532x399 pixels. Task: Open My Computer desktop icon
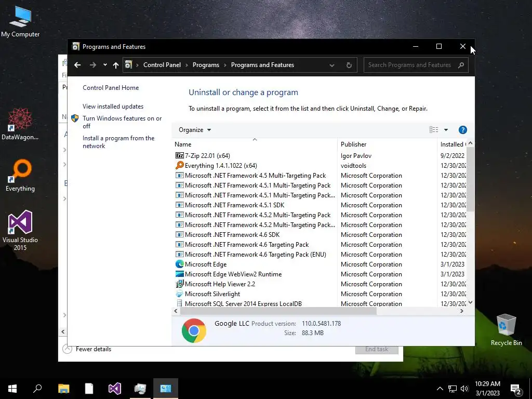[20, 22]
